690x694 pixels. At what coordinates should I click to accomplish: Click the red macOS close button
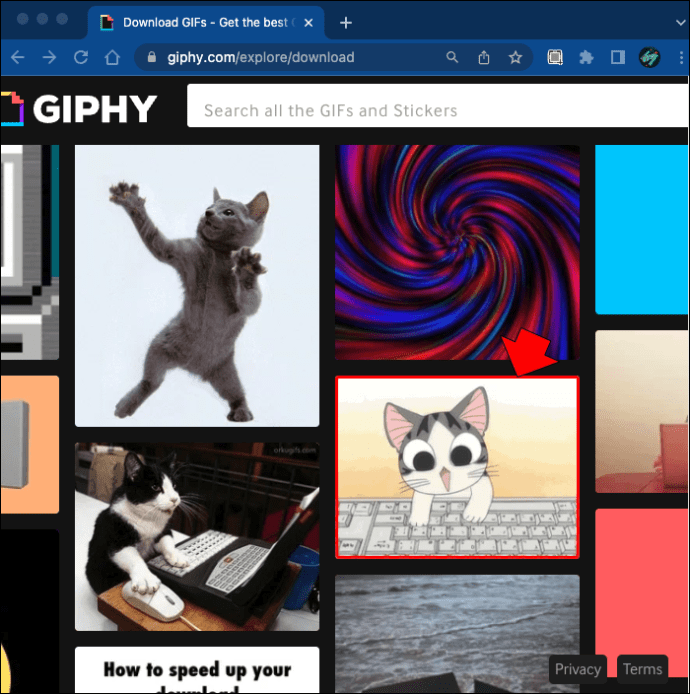tap(23, 19)
